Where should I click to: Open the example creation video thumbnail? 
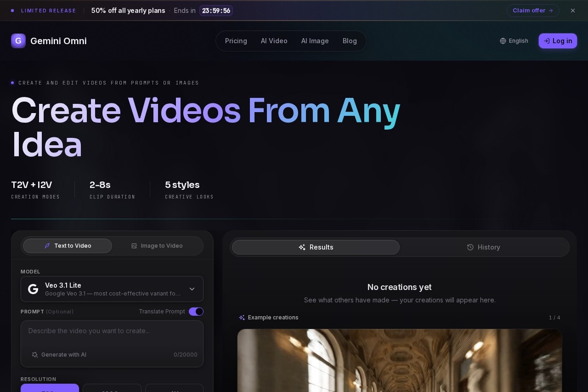tap(400, 360)
